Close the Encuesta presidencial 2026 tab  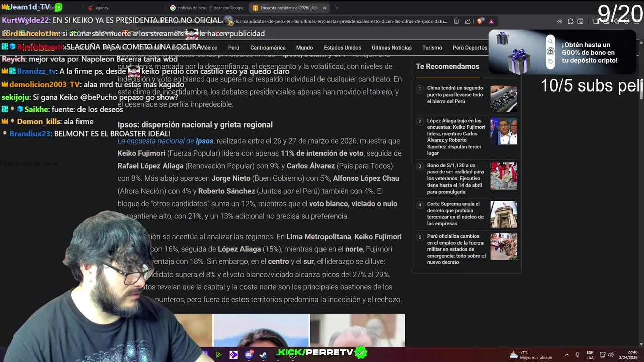324,8
